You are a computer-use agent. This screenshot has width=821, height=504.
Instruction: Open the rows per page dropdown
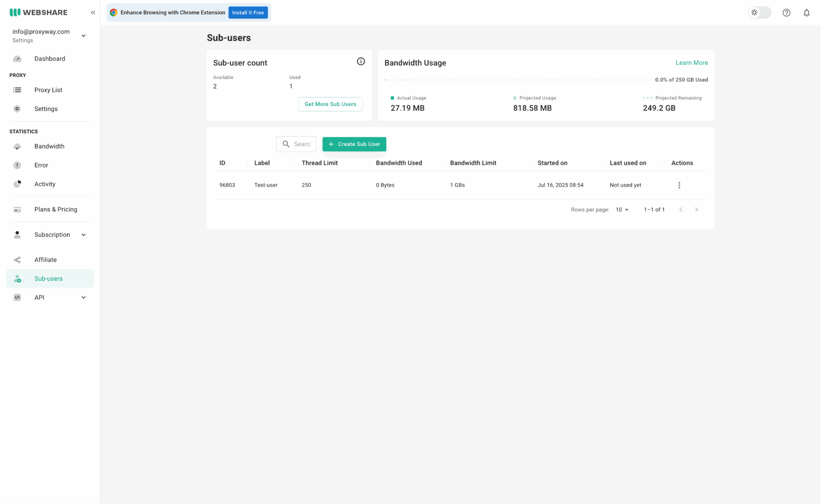(622, 210)
